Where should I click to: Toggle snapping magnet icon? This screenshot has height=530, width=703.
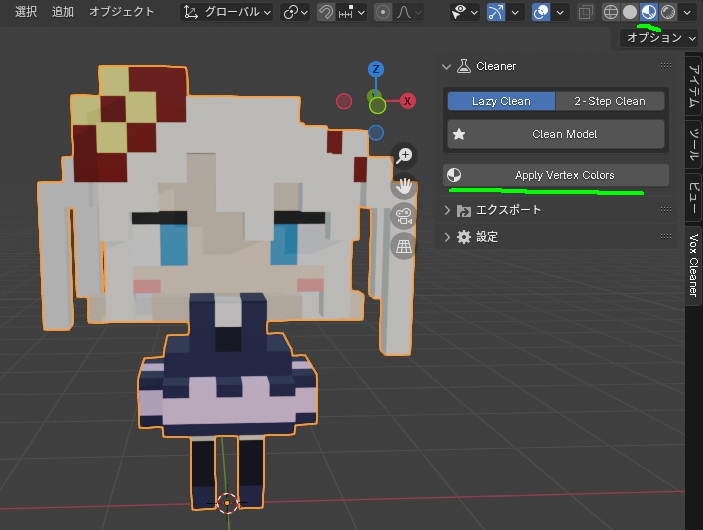click(326, 13)
